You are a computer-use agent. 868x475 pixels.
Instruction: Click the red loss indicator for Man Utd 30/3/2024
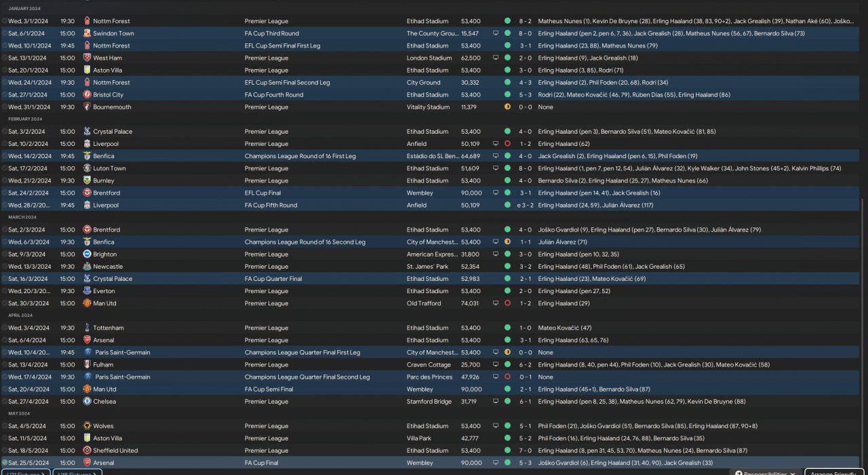coord(507,303)
